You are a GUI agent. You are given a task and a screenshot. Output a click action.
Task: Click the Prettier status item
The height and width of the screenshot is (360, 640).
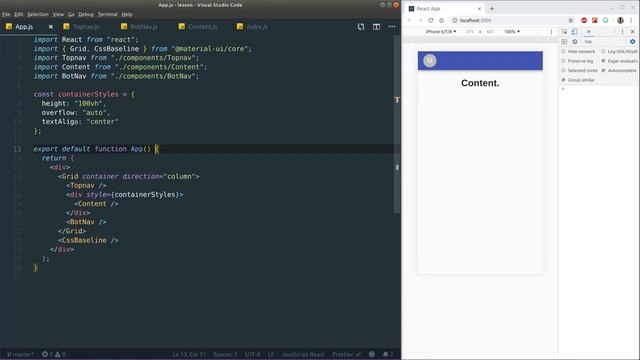point(346,354)
